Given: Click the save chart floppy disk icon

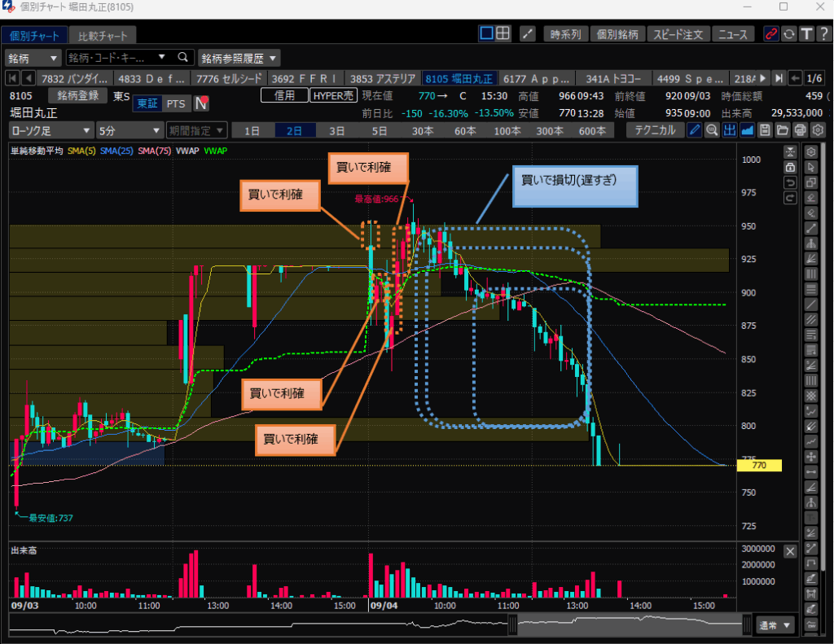Looking at the screenshot, I should click(x=765, y=130).
